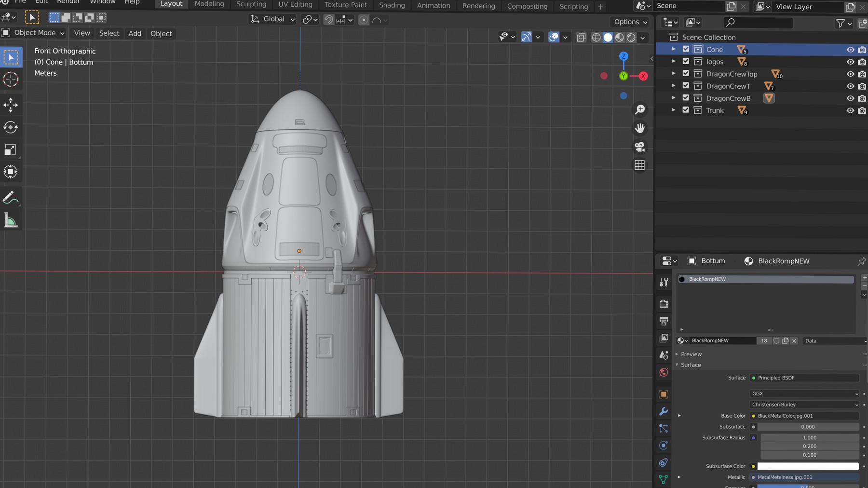Open the Select menu in the 3D viewport

click(109, 33)
